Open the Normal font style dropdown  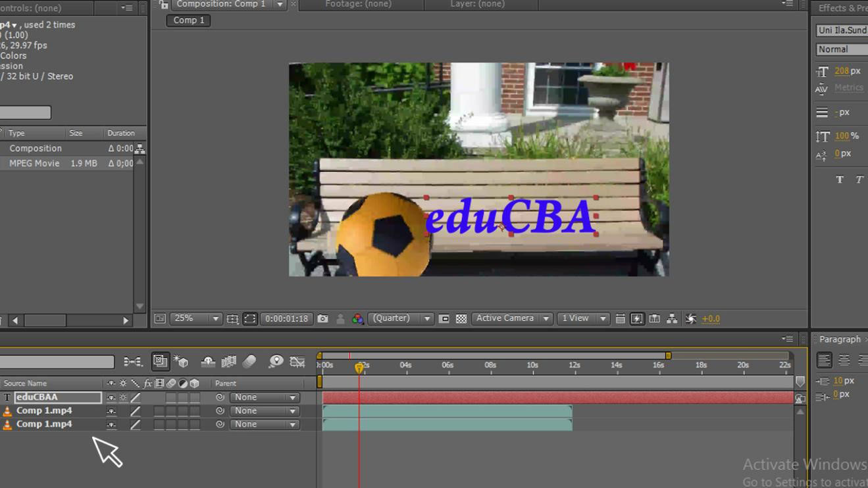point(842,49)
